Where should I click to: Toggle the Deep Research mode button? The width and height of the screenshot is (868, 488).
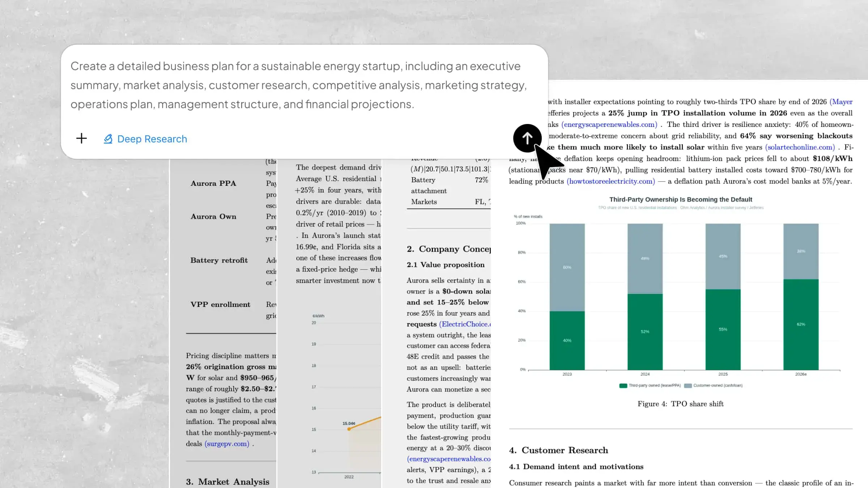point(145,139)
